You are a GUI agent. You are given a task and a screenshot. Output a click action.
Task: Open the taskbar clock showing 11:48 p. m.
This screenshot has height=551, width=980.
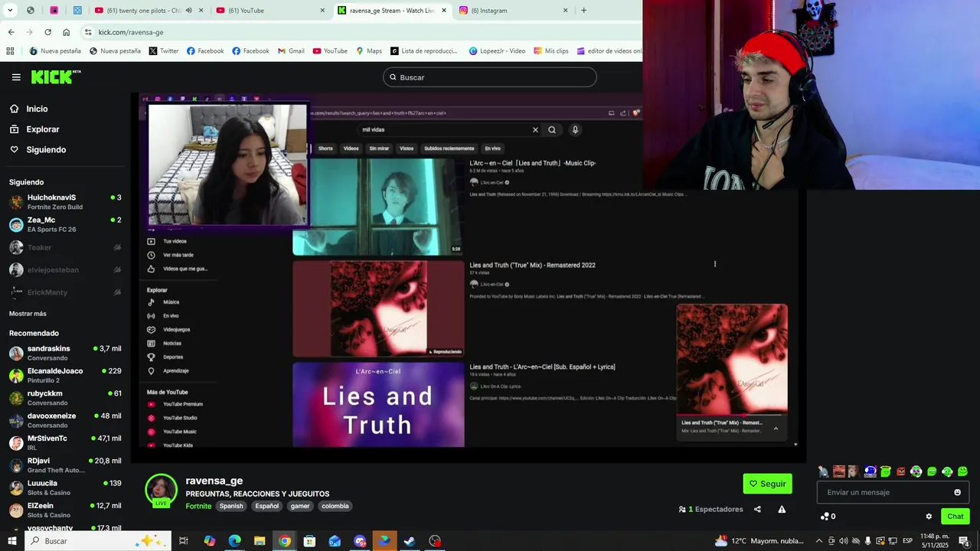pos(933,541)
